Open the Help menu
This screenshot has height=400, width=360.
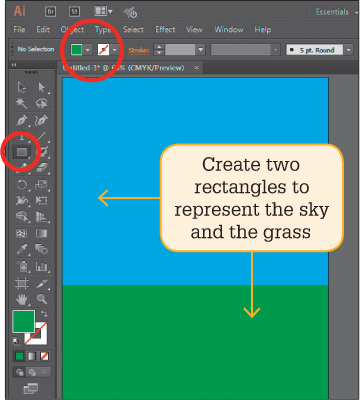point(263,30)
